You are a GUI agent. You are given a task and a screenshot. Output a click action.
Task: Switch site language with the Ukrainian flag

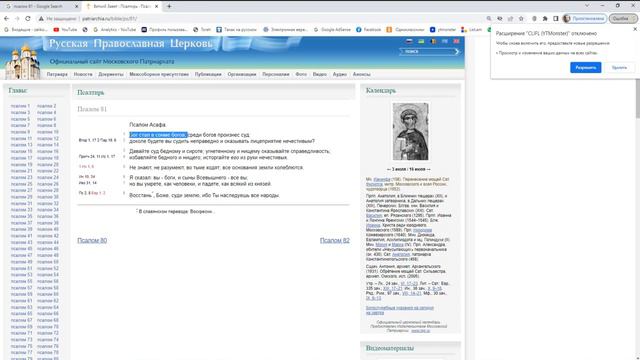[x=421, y=41]
